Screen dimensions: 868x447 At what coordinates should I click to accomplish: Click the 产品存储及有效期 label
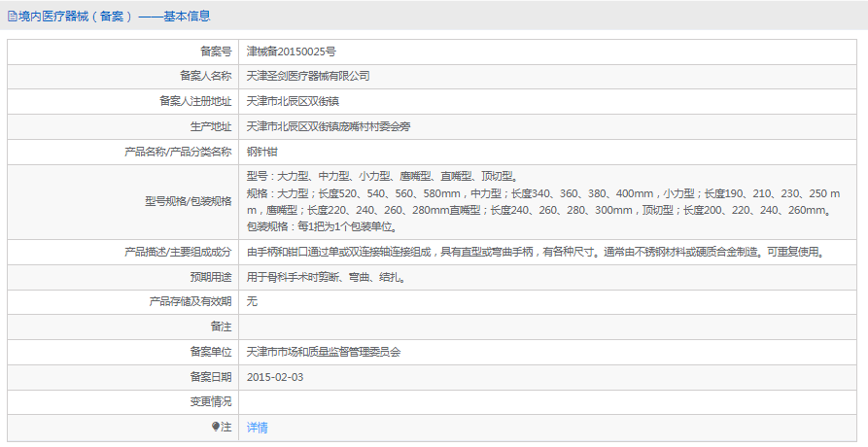[191, 301]
